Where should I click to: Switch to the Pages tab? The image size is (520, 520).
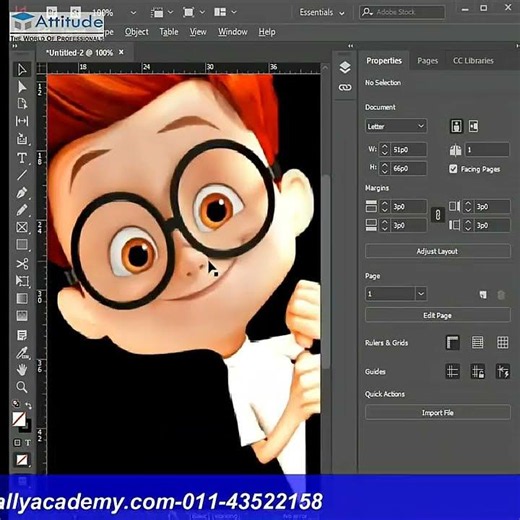(427, 61)
